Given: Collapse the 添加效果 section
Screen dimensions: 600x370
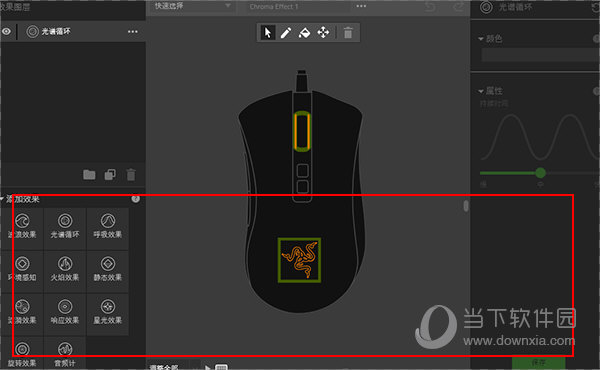Looking at the screenshot, I should tap(2, 199).
